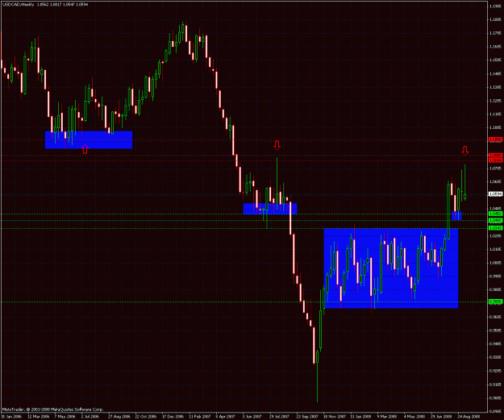Click the 1.0685 price axis value
504x420 pixels.
pos(495,181)
